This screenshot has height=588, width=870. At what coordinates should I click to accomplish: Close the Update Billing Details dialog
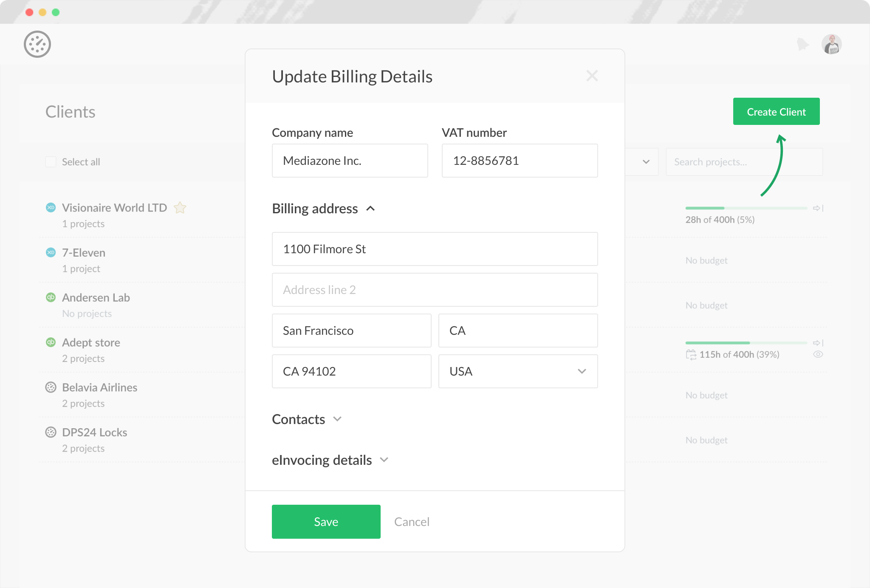(x=592, y=76)
